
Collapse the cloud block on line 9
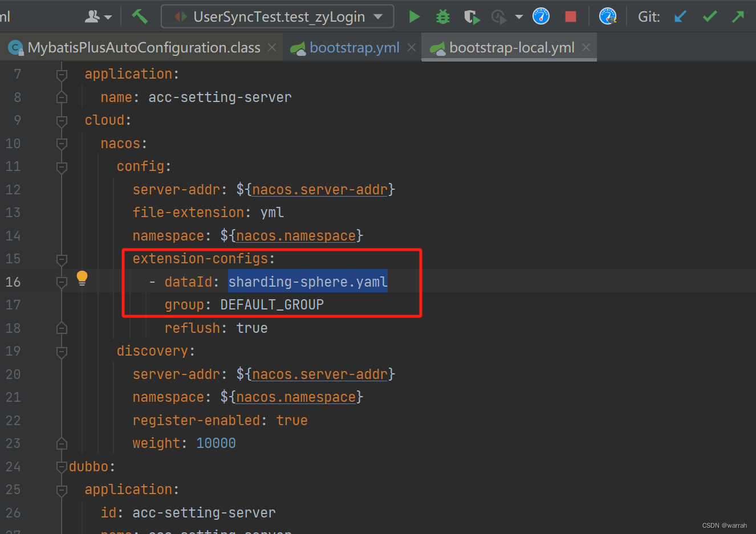tap(62, 121)
